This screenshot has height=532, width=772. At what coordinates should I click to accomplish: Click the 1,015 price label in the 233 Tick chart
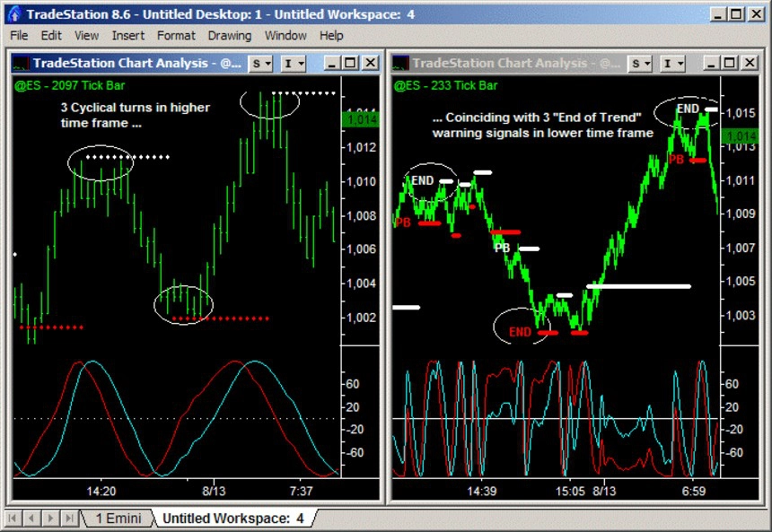click(741, 113)
